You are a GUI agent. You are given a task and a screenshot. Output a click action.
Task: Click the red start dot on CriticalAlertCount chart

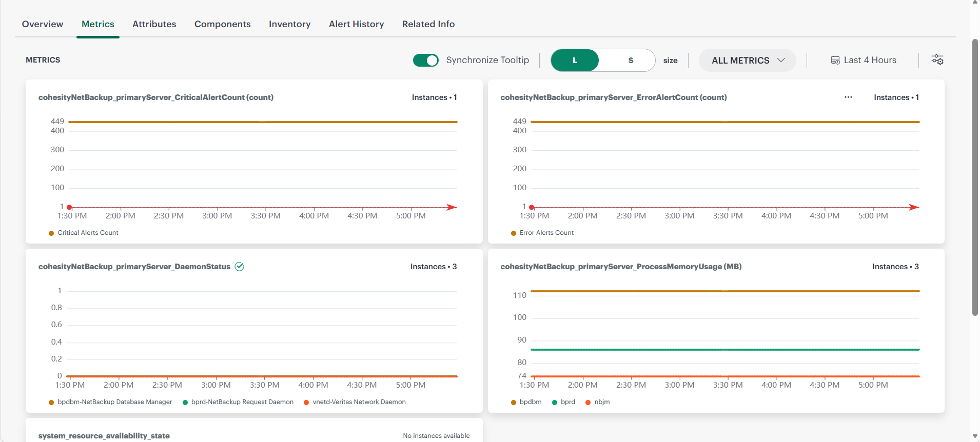click(x=69, y=208)
